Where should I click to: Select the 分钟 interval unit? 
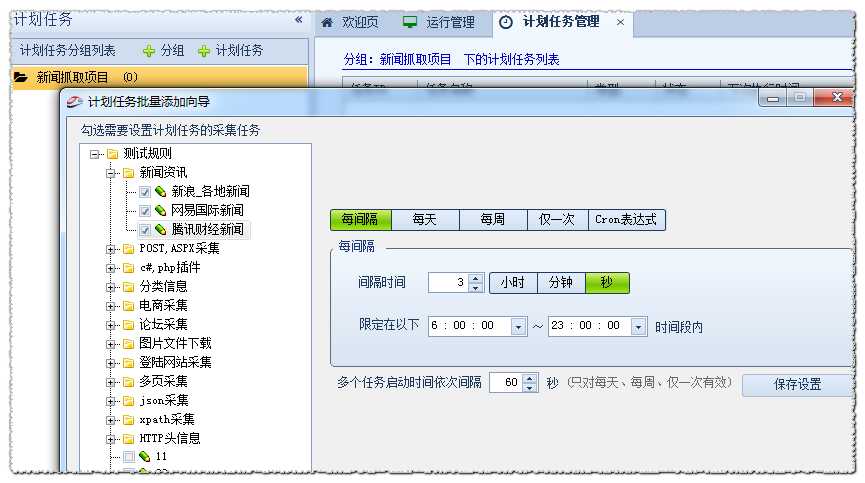561,283
